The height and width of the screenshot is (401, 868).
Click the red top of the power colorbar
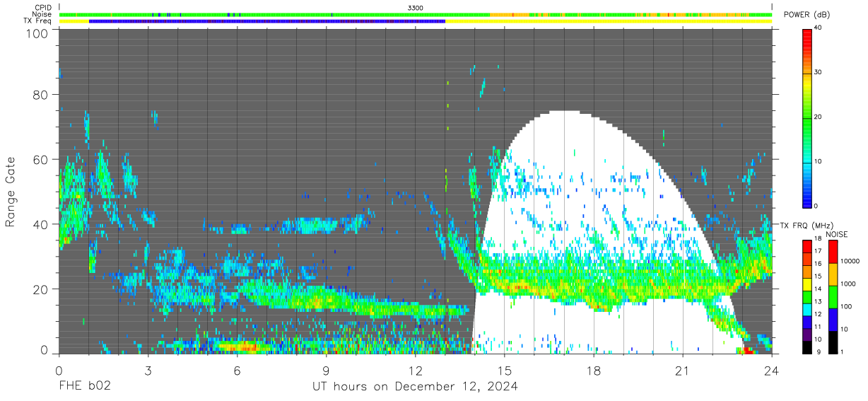[x=808, y=34]
